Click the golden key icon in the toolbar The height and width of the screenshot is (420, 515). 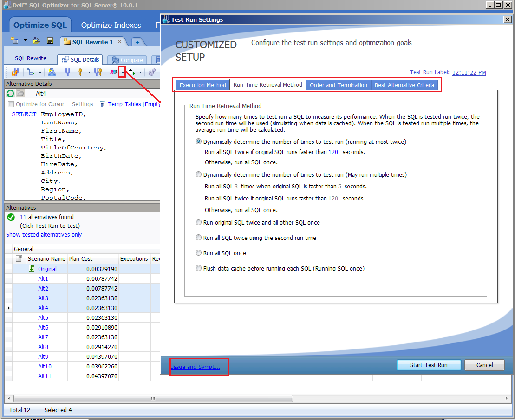(x=80, y=72)
